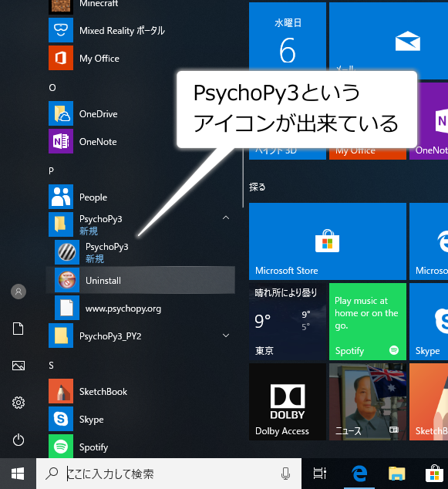Click Uninstall in the PsychoPy3 folder
The width and height of the screenshot is (448, 489).
[x=140, y=280]
